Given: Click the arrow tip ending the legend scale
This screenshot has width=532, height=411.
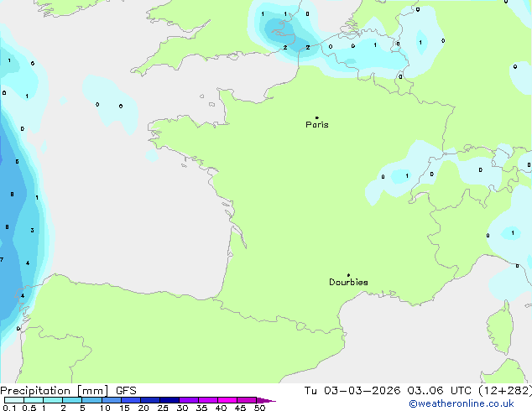Looking at the screenshot, I should 266,400.
